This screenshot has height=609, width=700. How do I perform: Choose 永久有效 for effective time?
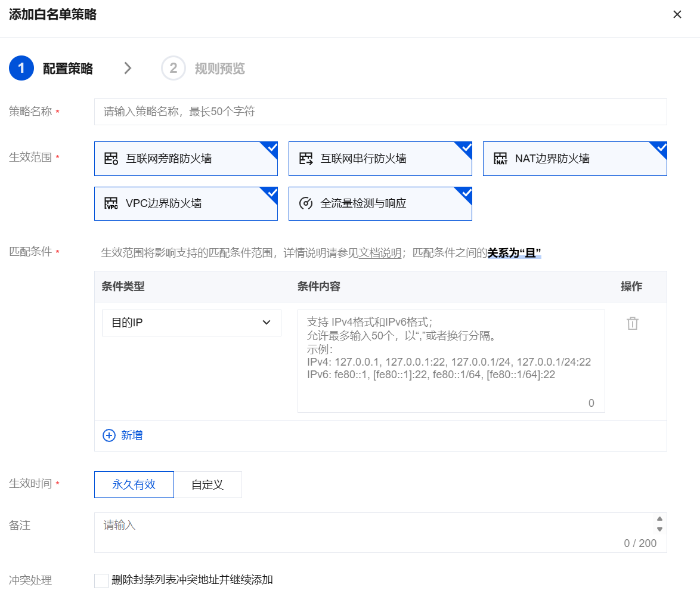coord(134,484)
